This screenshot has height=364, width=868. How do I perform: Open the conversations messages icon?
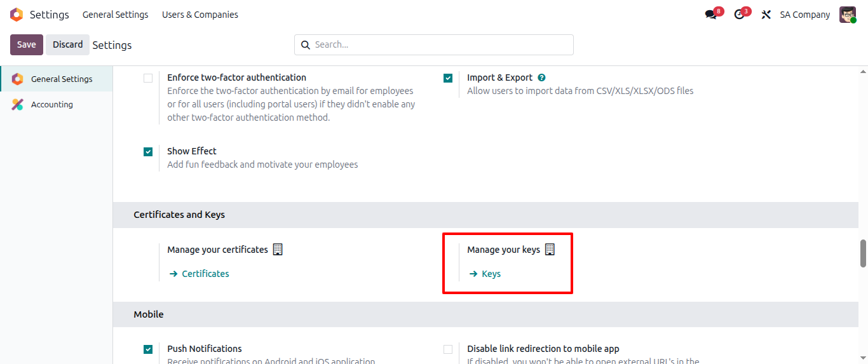click(x=711, y=15)
